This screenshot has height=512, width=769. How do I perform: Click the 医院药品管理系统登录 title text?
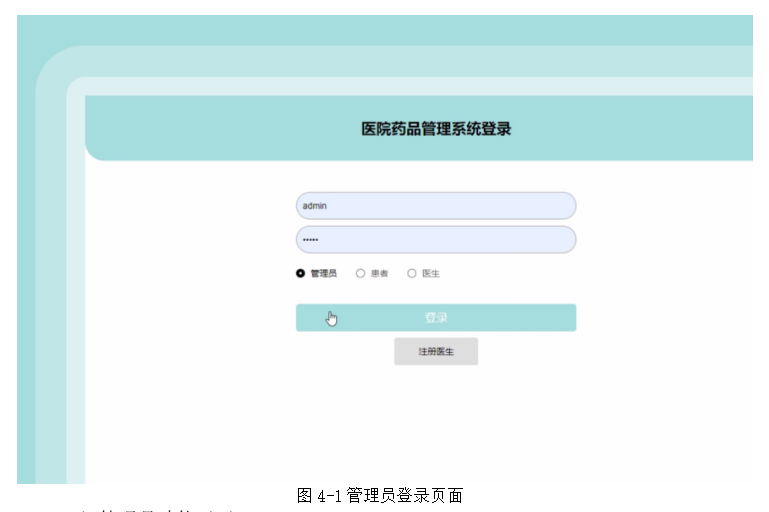point(436,128)
